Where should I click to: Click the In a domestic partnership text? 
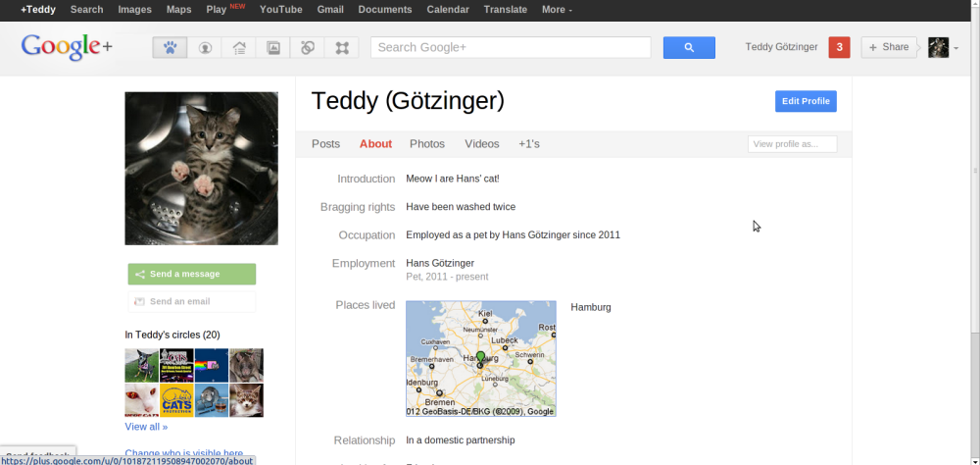(461, 439)
